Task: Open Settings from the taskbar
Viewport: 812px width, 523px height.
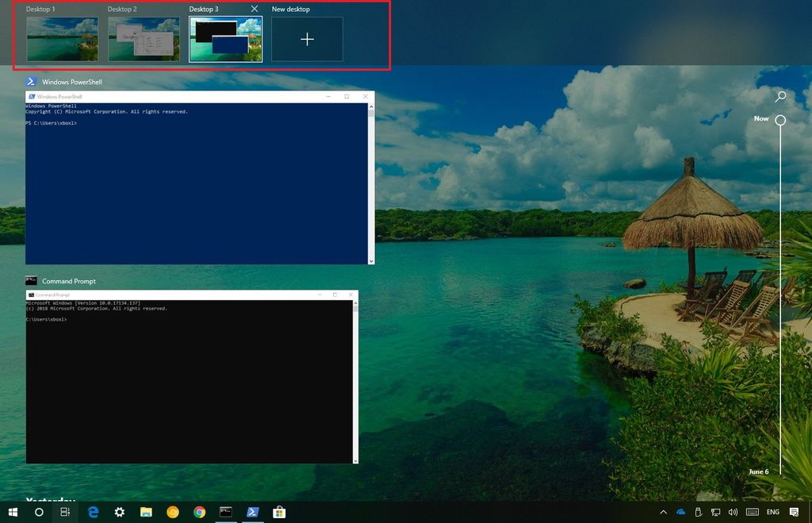Action: (x=119, y=512)
